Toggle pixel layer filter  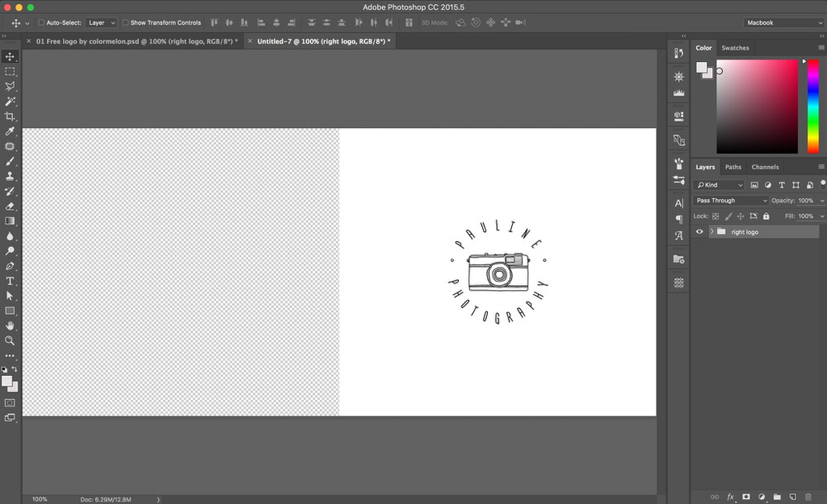pyautogui.click(x=754, y=185)
